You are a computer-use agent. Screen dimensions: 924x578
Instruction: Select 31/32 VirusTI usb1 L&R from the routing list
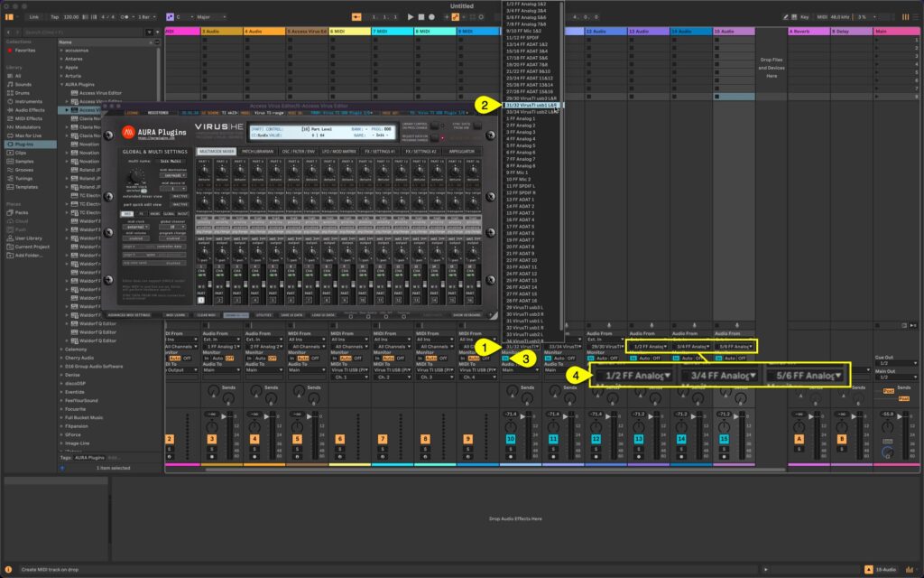(531, 105)
